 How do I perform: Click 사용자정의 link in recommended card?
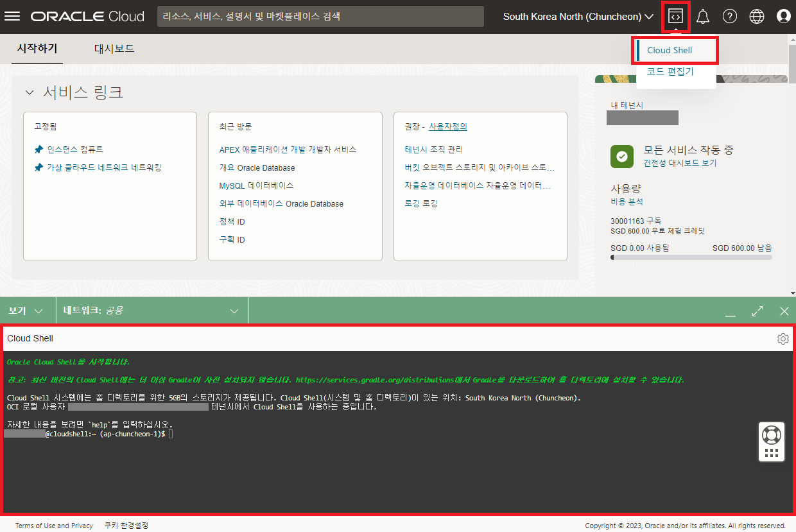tap(448, 126)
